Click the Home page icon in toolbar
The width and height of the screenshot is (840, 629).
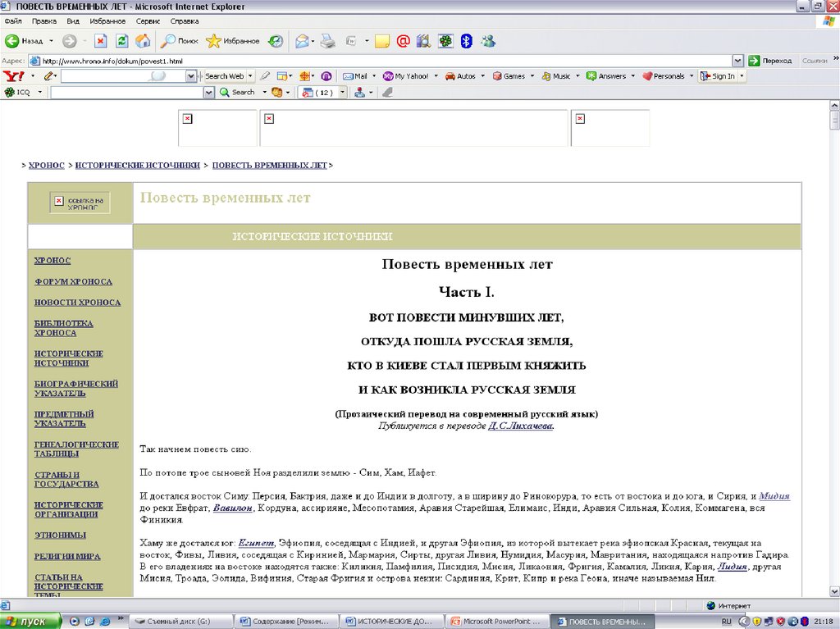pos(143,41)
